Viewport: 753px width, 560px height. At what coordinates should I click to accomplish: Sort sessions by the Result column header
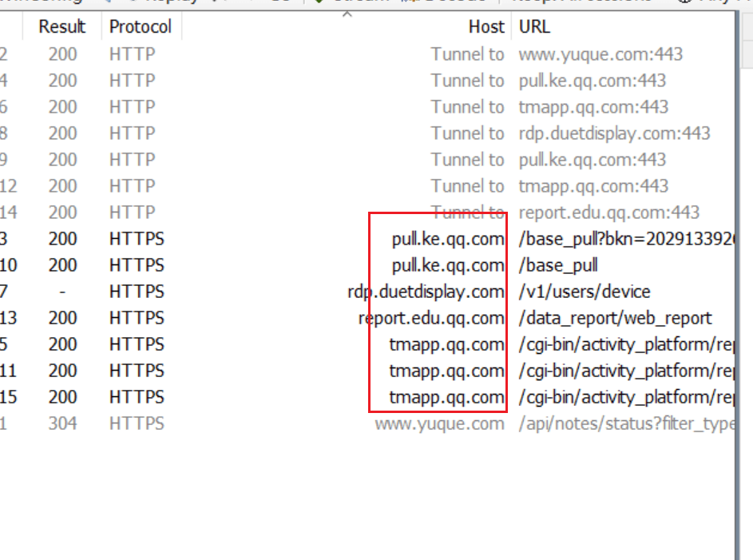click(x=62, y=26)
